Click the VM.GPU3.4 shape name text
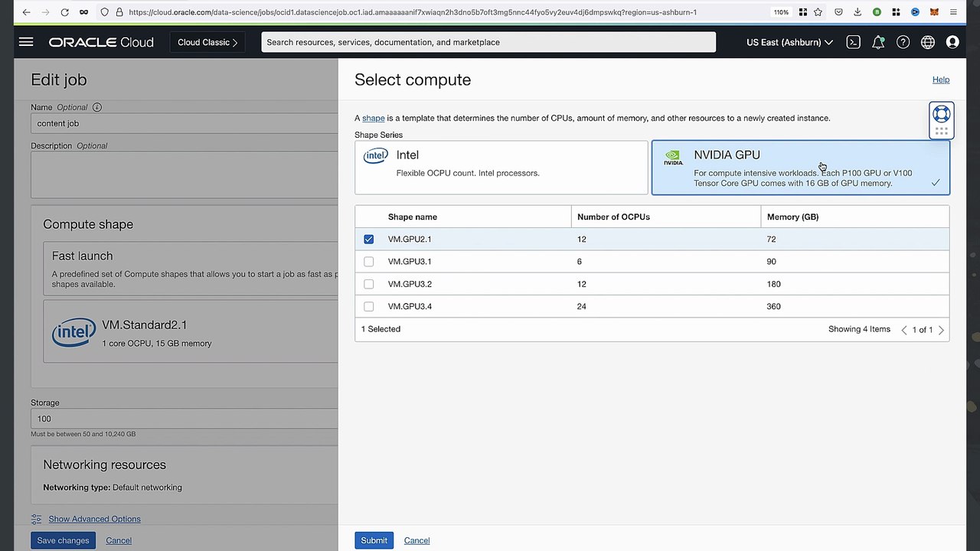 point(410,306)
